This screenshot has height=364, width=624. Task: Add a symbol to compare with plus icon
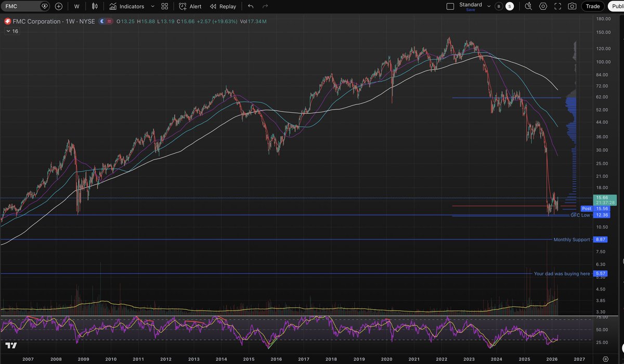58,6
